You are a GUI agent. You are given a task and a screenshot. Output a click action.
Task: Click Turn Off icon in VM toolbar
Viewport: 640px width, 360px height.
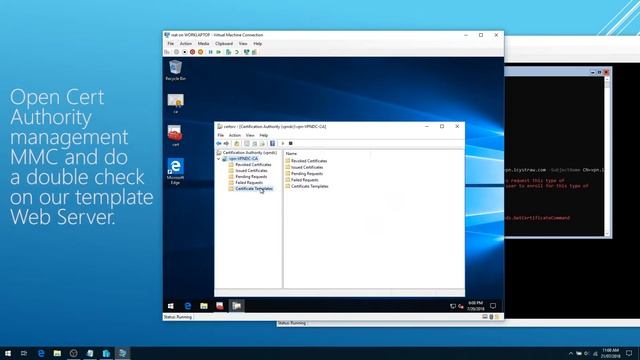(185, 52)
